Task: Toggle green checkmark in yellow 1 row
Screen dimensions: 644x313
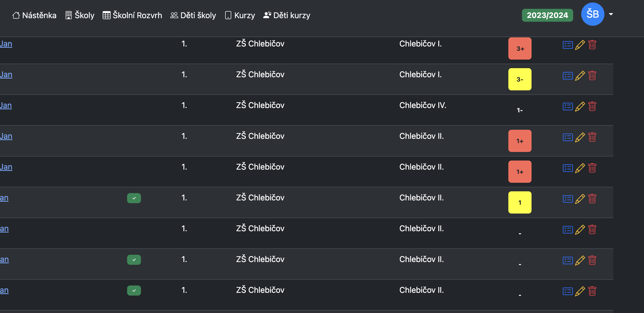Action: coord(134,198)
